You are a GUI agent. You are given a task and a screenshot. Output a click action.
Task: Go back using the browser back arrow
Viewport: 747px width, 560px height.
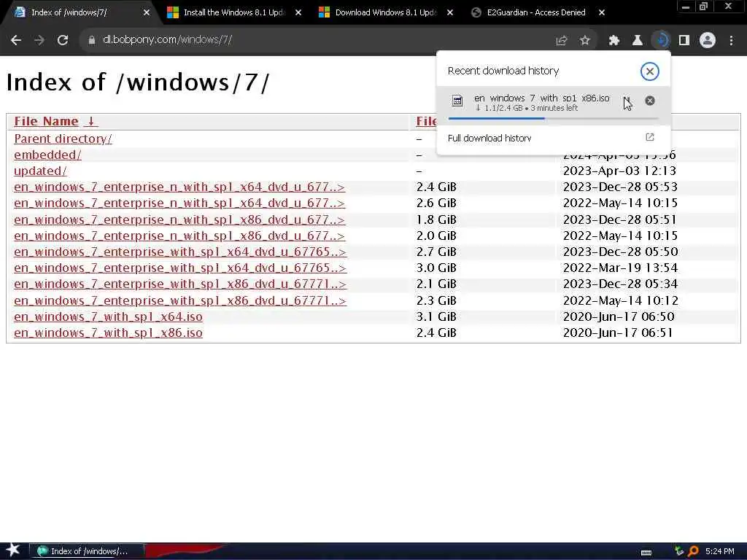pos(16,41)
